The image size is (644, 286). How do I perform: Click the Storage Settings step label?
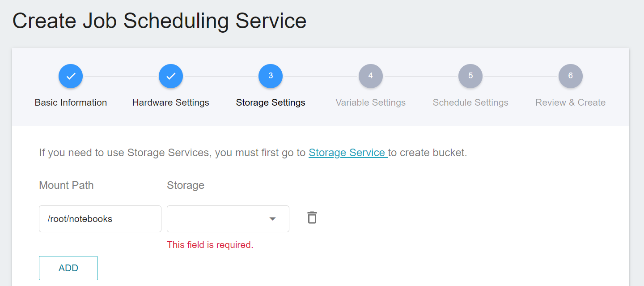pos(271,102)
